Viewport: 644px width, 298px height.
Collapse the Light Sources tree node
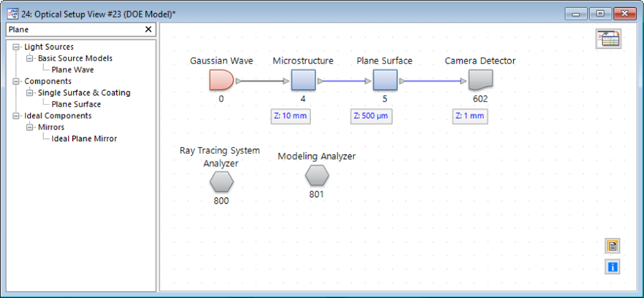point(16,47)
